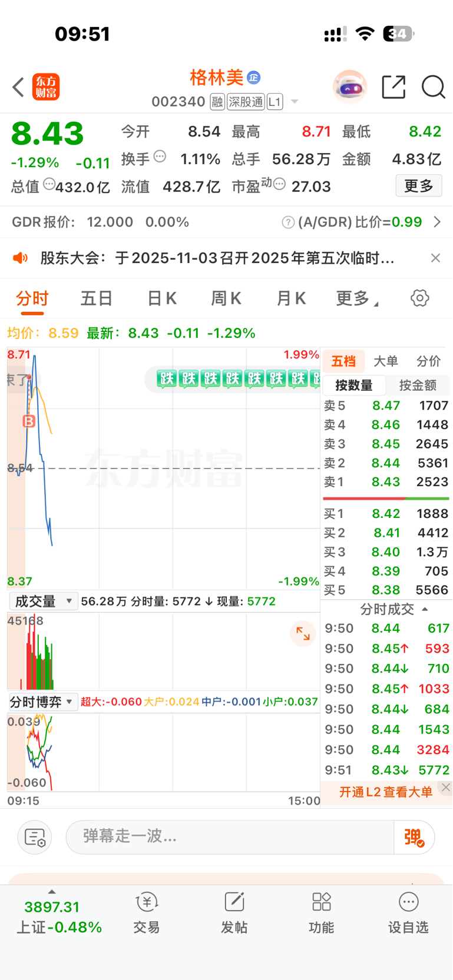Tap the Wi-Fi status icon
Image resolution: width=453 pixels, height=980 pixels.
pos(365,34)
